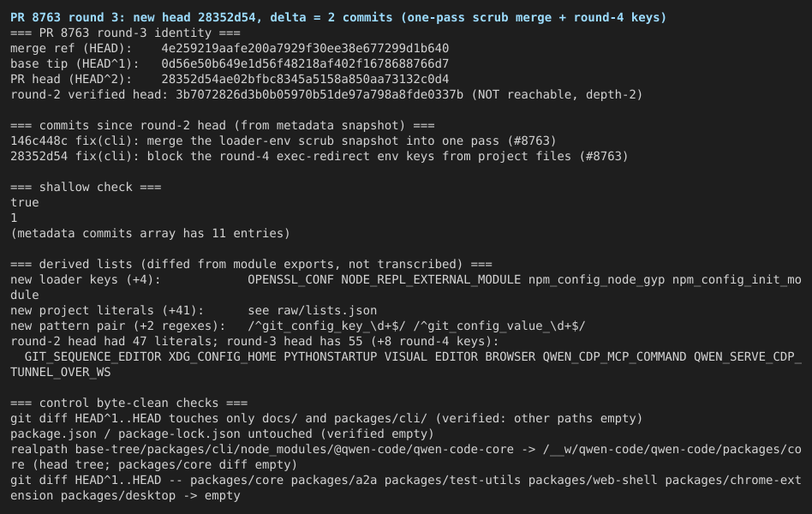Image resolution: width=812 pixels, height=514 pixels.
Task: Click commit 146c448c line
Action: point(284,141)
